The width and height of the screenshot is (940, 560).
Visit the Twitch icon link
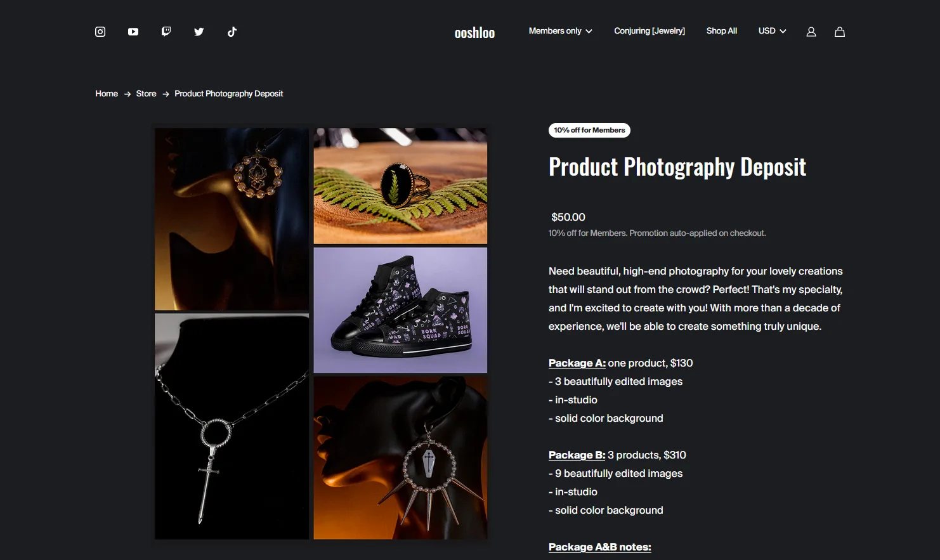click(166, 32)
